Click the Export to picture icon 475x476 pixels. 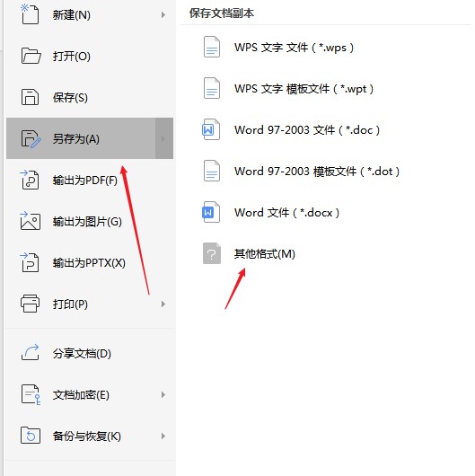[30, 221]
